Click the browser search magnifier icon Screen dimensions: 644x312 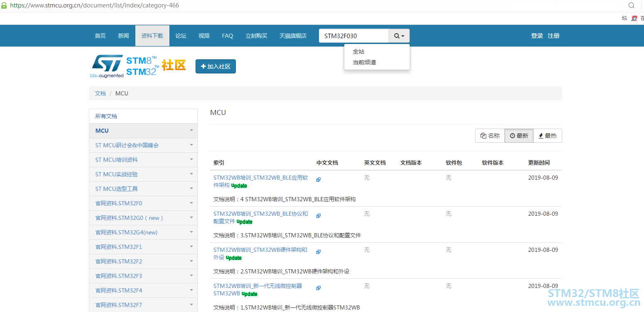pyautogui.click(x=632, y=5)
